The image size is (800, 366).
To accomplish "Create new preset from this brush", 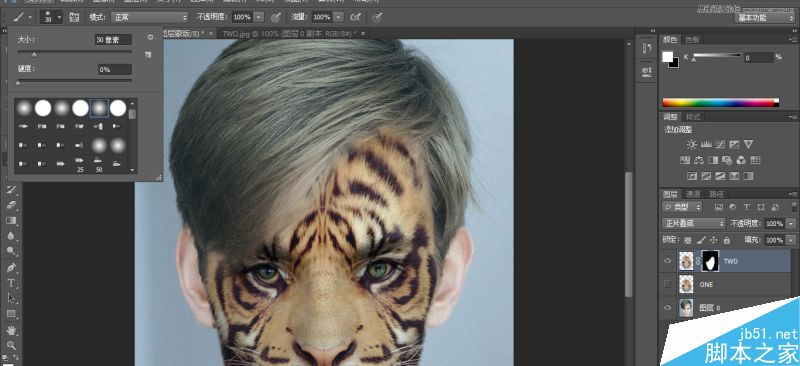I will [148, 54].
